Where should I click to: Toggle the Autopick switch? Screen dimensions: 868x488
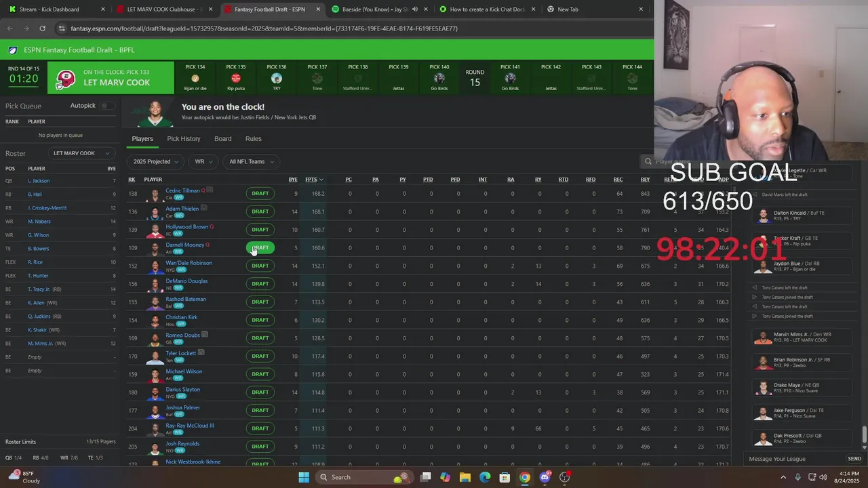click(106, 106)
